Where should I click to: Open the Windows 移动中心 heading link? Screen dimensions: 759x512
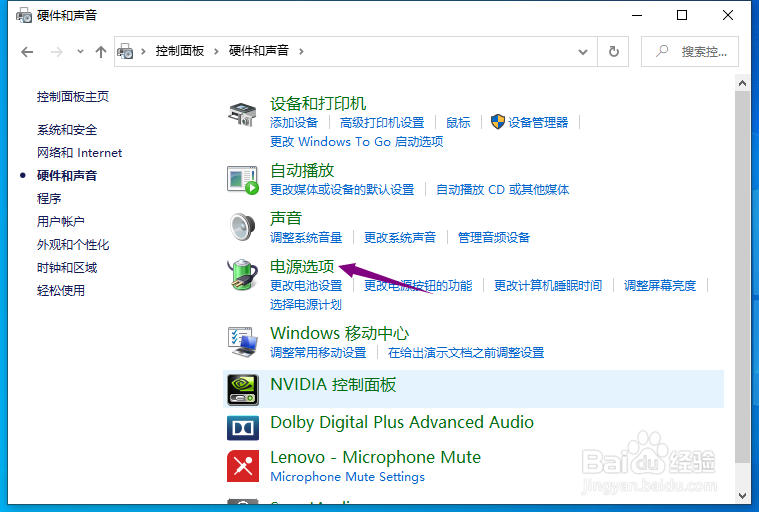pyautogui.click(x=340, y=333)
